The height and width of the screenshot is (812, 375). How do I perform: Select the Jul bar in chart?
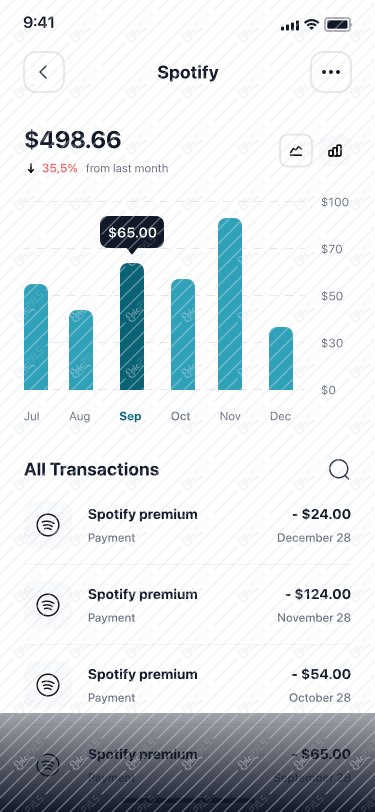(36, 337)
